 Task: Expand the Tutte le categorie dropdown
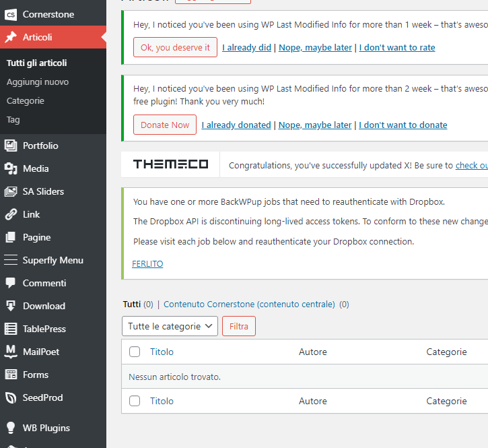coord(170,326)
